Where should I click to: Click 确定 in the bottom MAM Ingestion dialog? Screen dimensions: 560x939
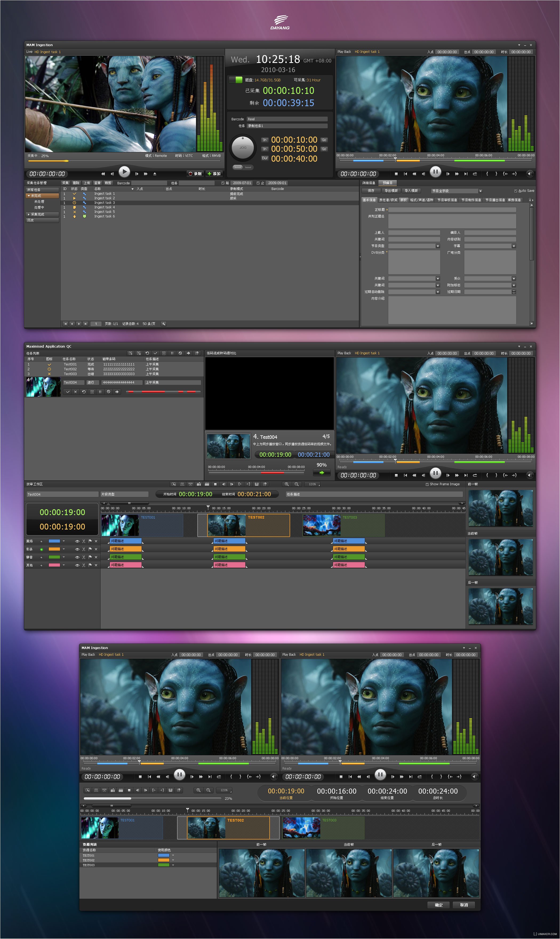[x=438, y=905]
